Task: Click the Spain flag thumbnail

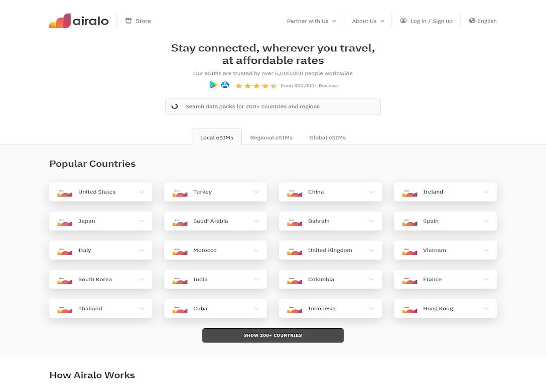Action: click(409, 222)
